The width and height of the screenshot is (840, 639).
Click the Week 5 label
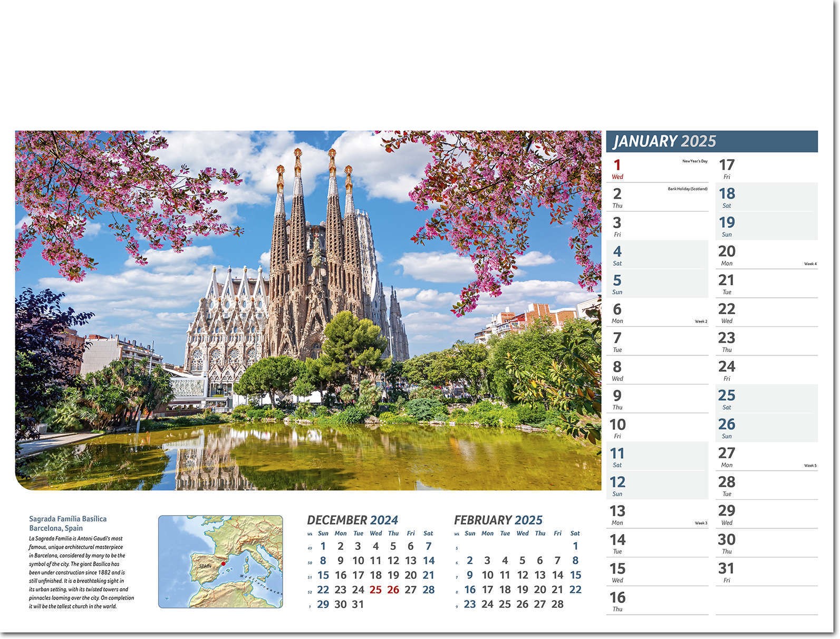(810, 466)
